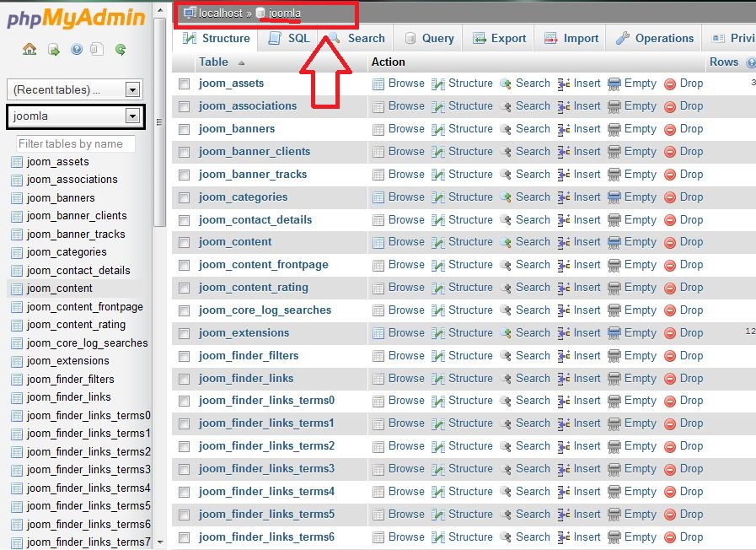756x550 pixels.
Task: Click the Home icon in sidebar
Action: 29,50
